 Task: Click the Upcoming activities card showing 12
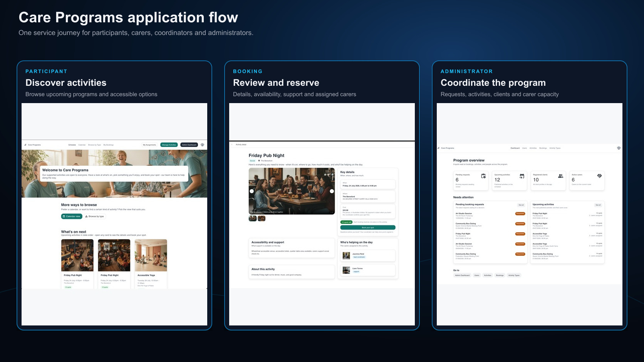click(x=510, y=181)
